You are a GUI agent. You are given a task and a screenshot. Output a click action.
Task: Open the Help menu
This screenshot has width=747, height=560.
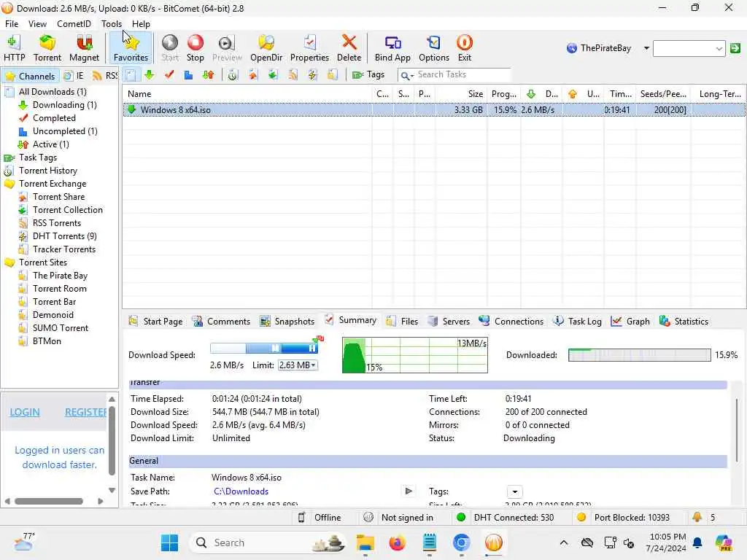[141, 24]
